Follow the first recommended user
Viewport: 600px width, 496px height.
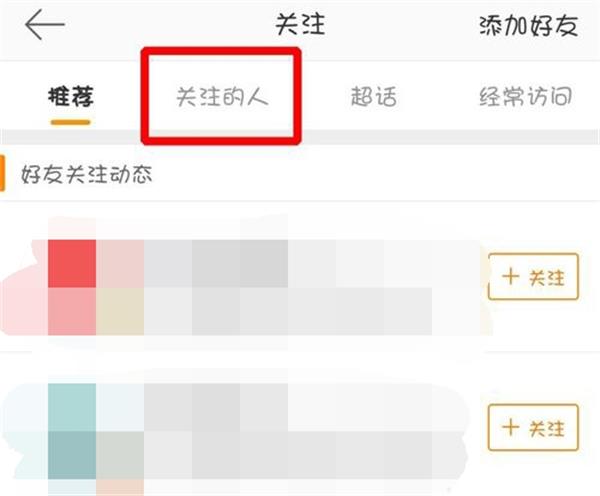(x=533, y=276)
